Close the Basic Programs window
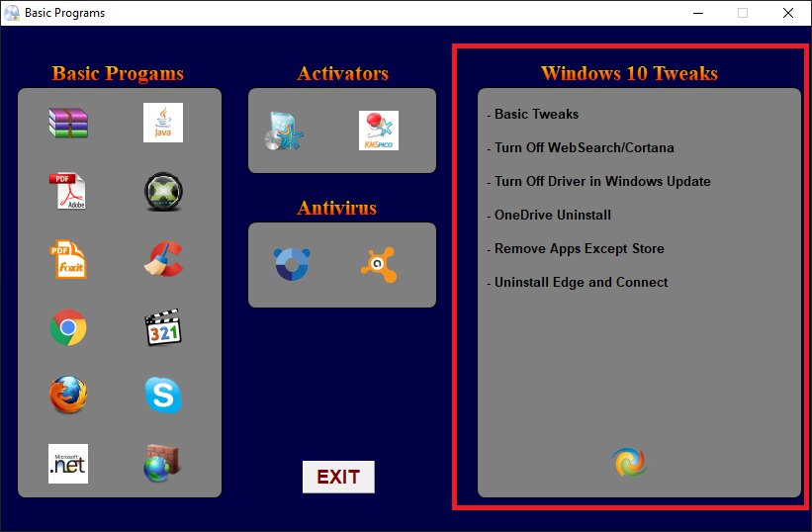 point(787,13)
